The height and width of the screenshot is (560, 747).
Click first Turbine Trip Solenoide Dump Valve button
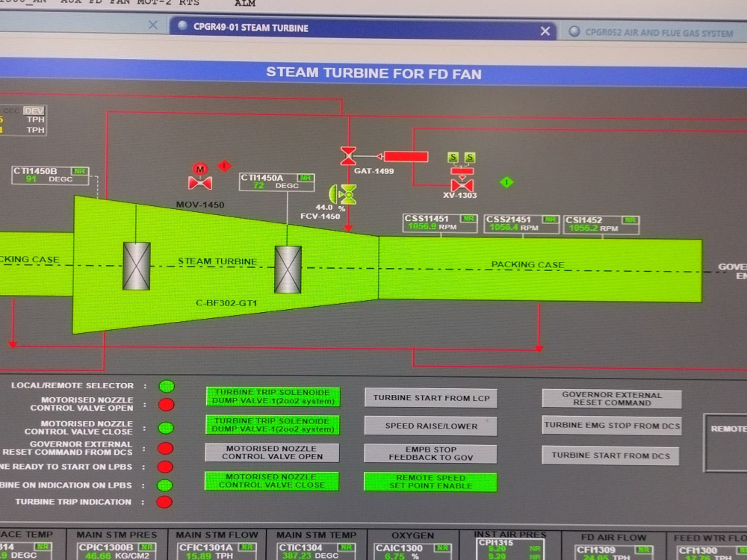(x=273, y=396)
